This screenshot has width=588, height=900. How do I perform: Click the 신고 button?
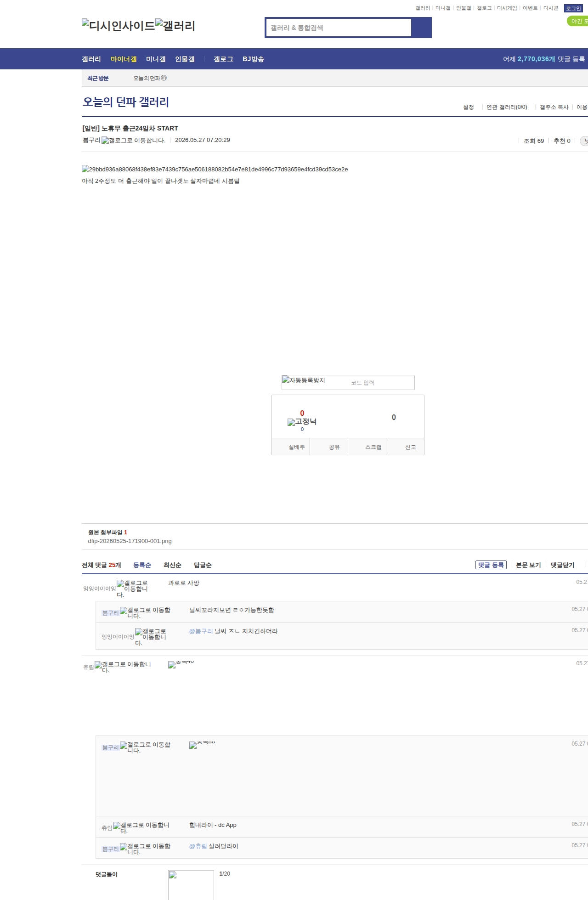tap(405, 447)
